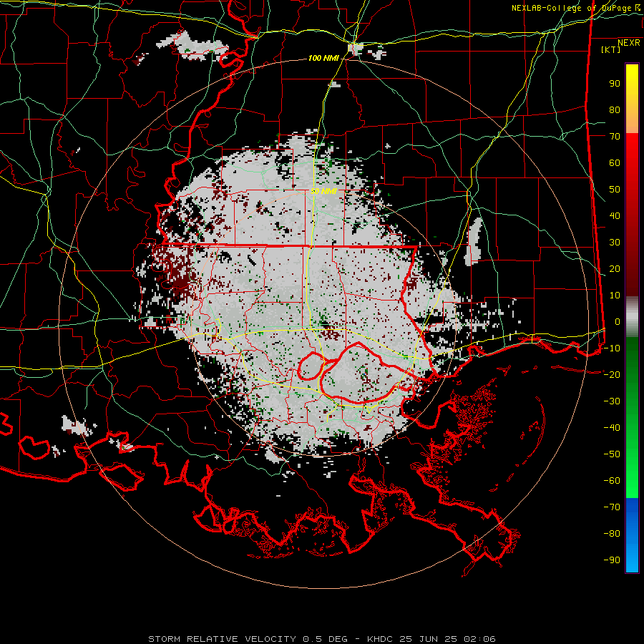The image size is (644, 644).
Task: Pick the gray zero-velocity segment of color bar
Action: 632,316
